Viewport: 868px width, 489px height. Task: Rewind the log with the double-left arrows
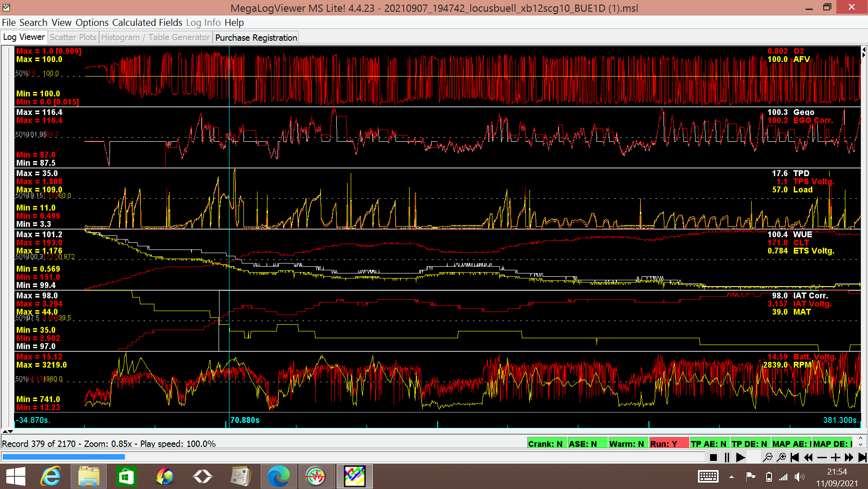(x=808, y=457)
